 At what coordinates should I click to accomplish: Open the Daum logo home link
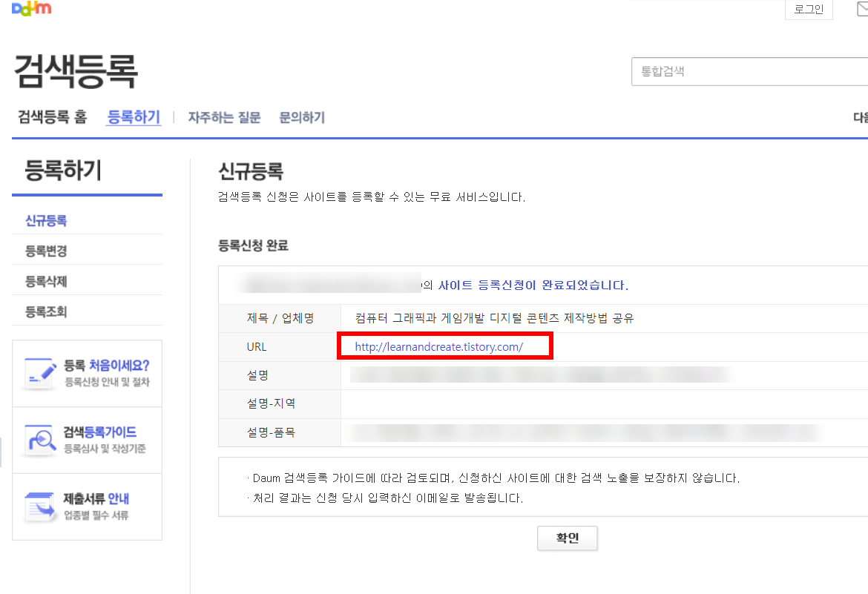pyautogui.click(x=32, y=8)
